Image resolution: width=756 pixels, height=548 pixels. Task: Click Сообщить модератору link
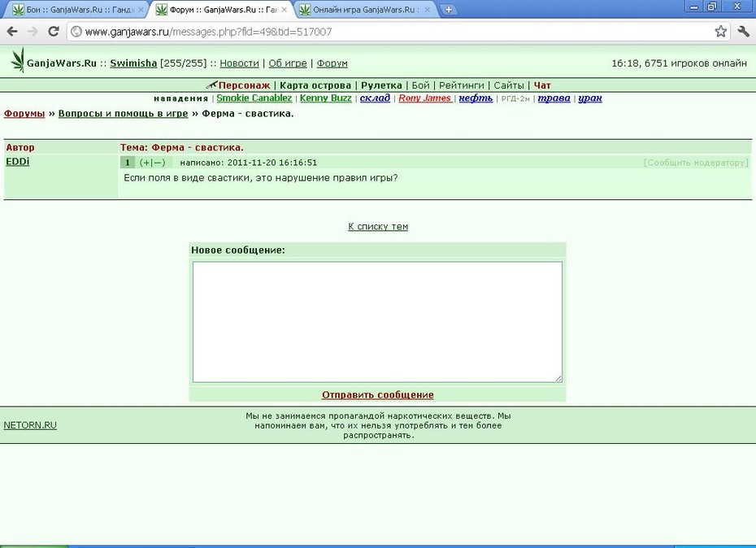[x=696, y=163]
